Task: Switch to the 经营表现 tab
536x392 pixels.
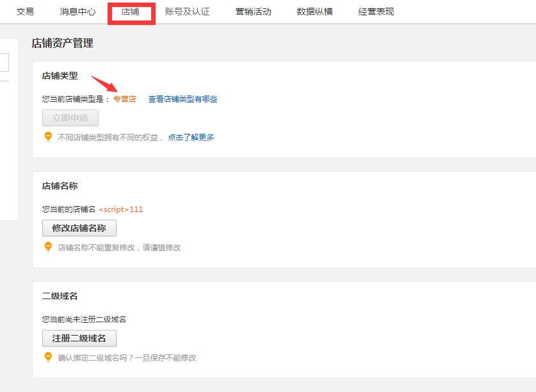Action: [x=376, y=12]
